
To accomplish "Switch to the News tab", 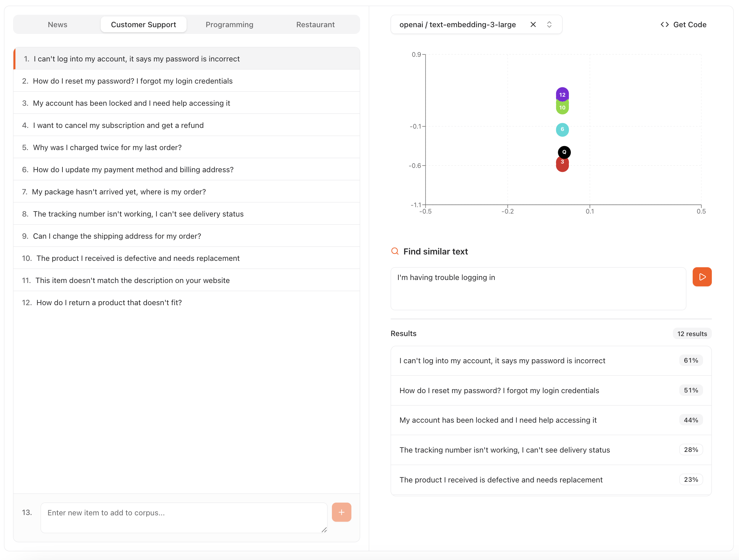I will [x=57, y=25].
